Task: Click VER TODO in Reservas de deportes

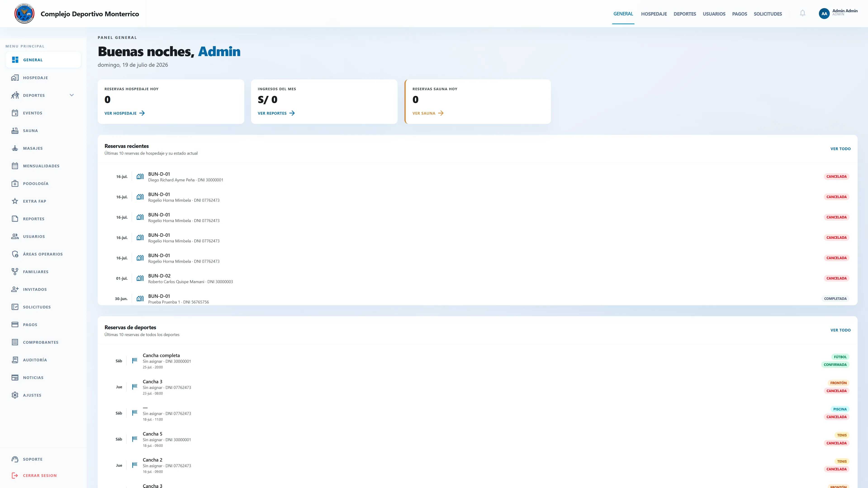Action: coord(840,330)
